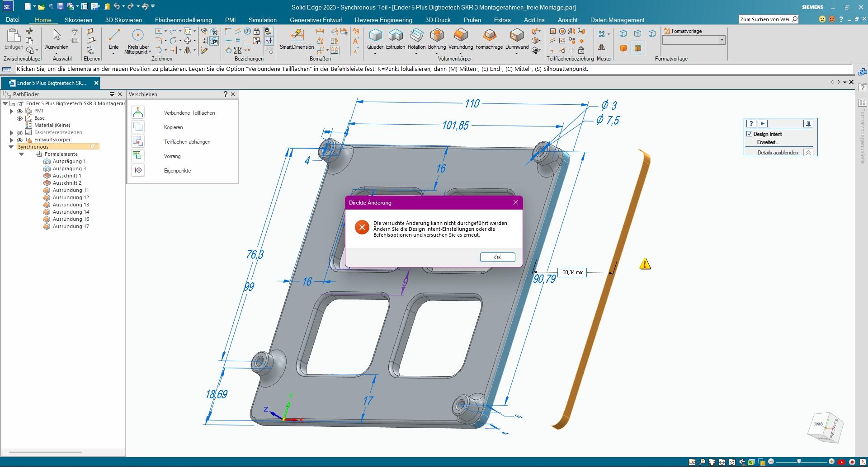
Task: Click the zoom in plus button
Action: coord(831,462)
